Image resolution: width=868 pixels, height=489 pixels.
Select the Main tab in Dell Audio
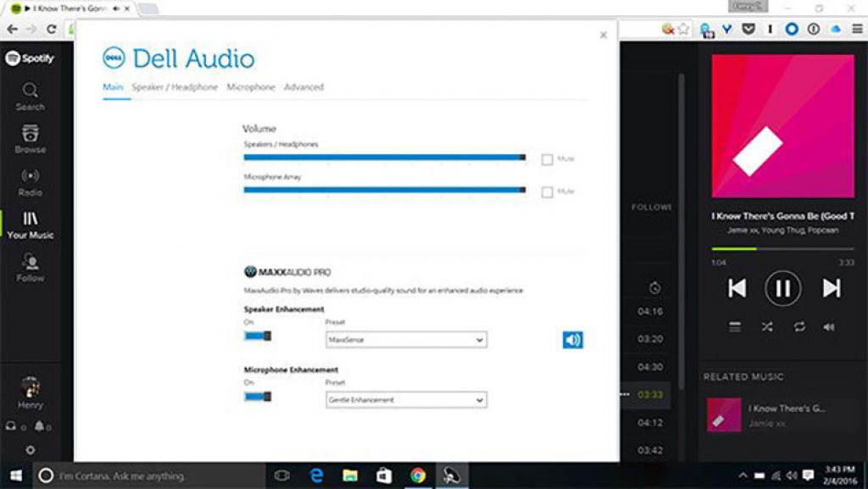(x=113, y=86)
